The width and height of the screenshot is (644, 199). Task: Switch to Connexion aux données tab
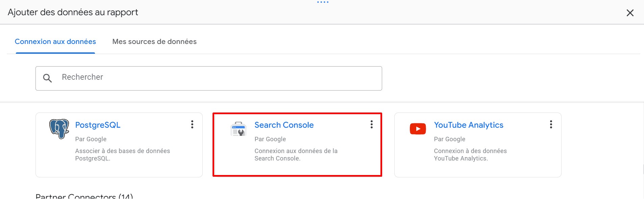(x=55, y=42)
